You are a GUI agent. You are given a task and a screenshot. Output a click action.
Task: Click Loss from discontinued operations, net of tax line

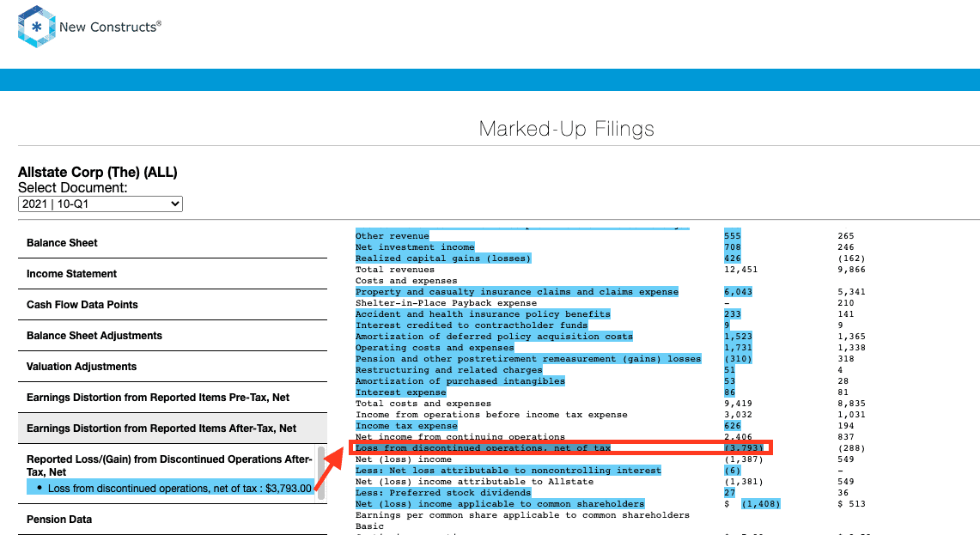click(x=483, y=448)
